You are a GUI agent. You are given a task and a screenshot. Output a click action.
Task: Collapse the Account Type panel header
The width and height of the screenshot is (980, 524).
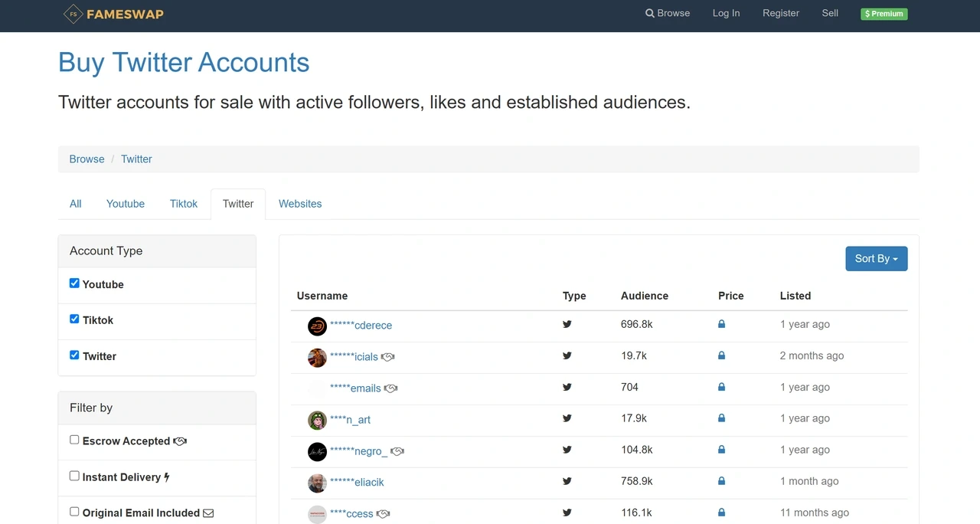106,251
